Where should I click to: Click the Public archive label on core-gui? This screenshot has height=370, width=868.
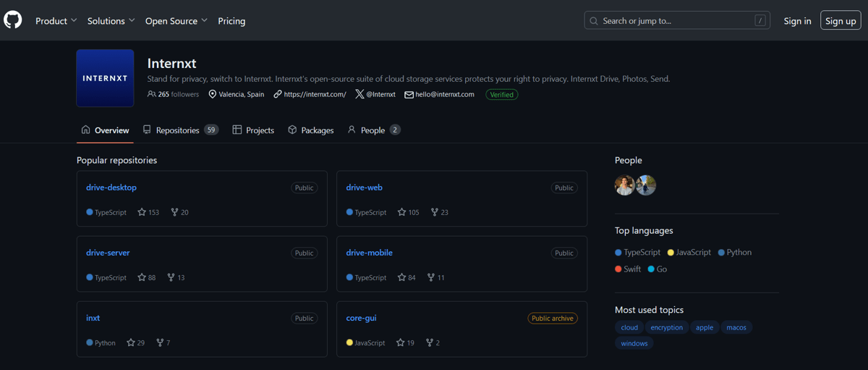(x=553, y=319)
